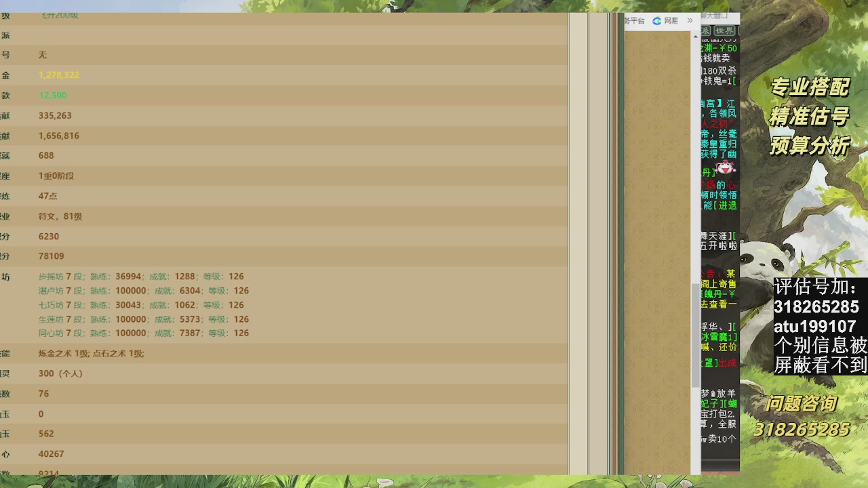Click the value 47点
Image resolution: width=868 pixels, height=488 pixels.
[x=47, y=196]
